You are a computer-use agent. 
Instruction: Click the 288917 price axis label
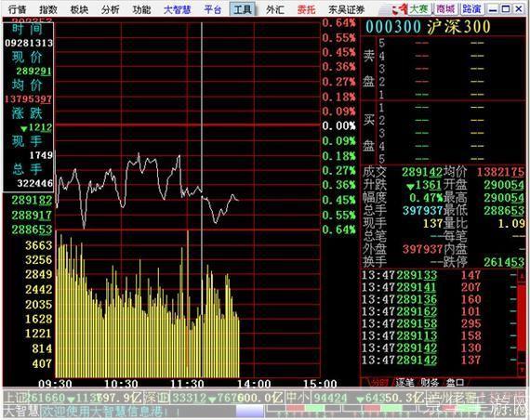click(x=33, y=215)
